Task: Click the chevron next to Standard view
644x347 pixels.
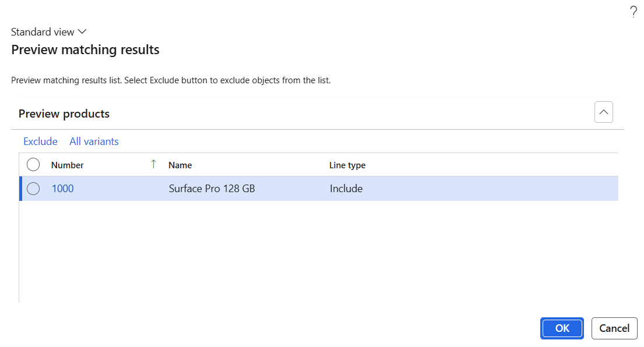Action: coord(82,31)
